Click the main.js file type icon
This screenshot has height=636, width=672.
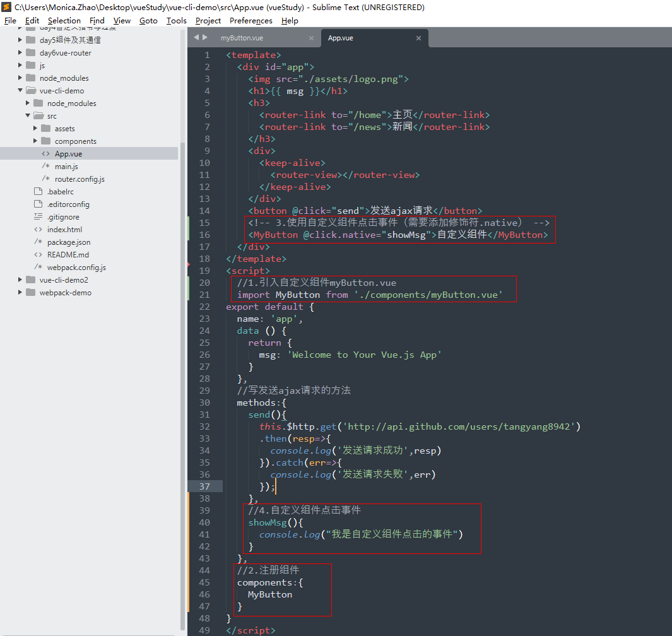pyautogui.click(x=45, y=166)
